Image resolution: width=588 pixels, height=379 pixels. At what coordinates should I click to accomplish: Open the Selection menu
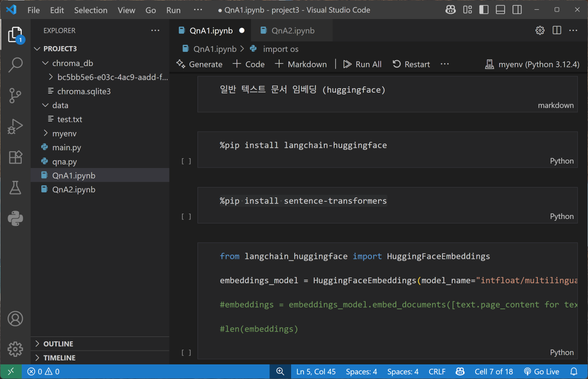tap(91, 10)
